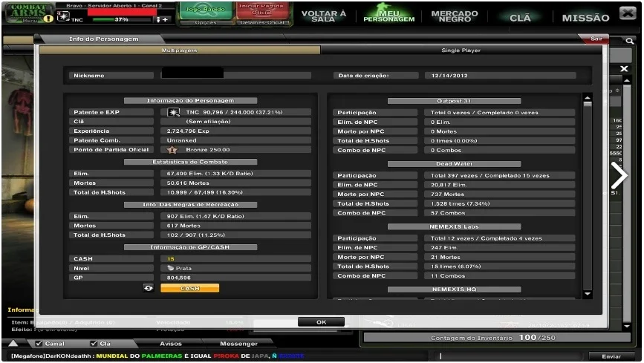Click the '(Sem afiliação)' clan value

click(x=208, y=122)
